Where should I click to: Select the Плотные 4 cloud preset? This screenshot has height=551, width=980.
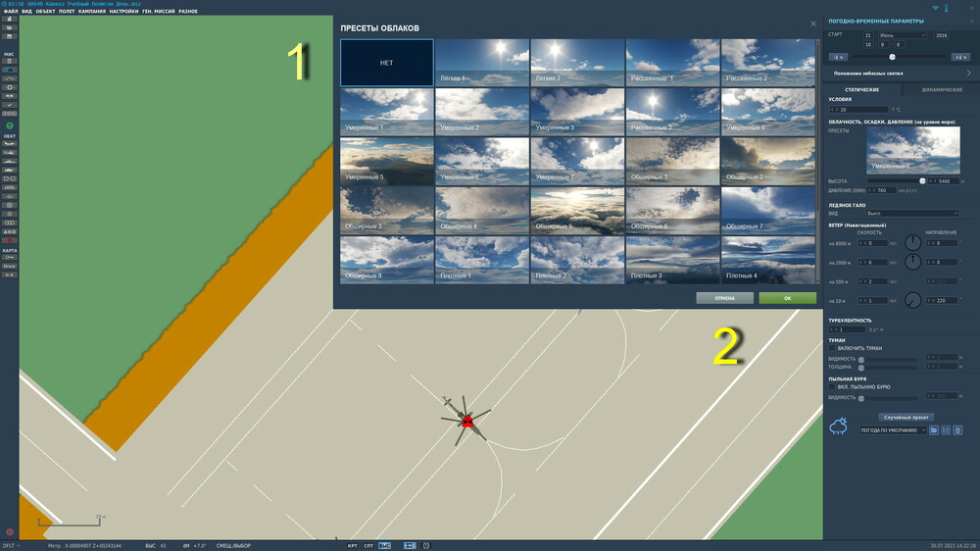767,260
